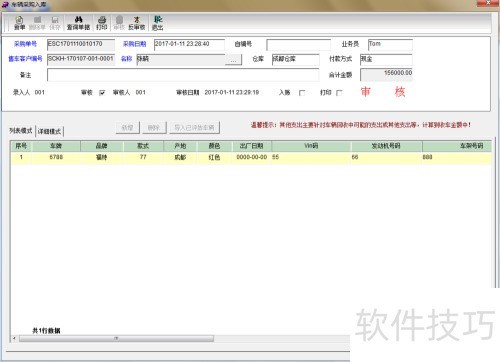The image size is (500, 362).
Task: Switch to 详细模式 tab
Action: pyautogui.click(x=49, y=131)
